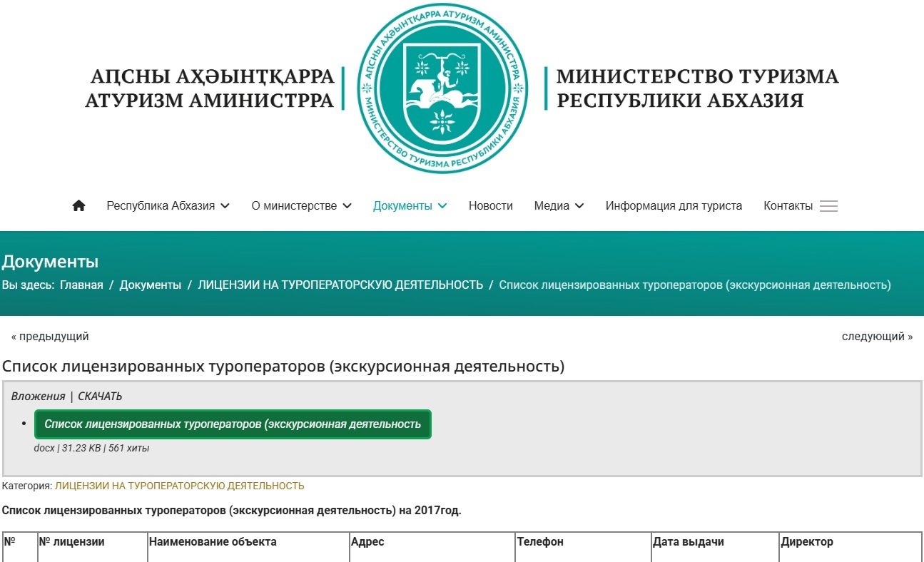Go to the предыдущий document
Viewport: 924px width, 562px height.
click(50, 337)
